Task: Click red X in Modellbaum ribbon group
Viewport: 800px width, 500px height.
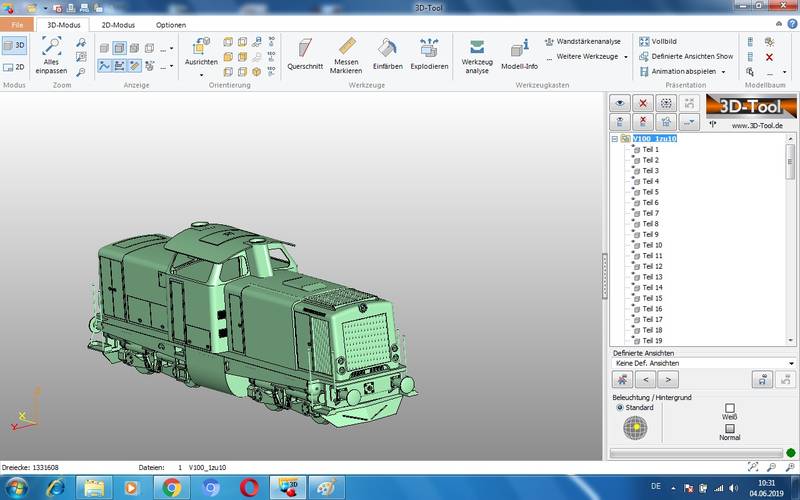Action: coord(769,57)
